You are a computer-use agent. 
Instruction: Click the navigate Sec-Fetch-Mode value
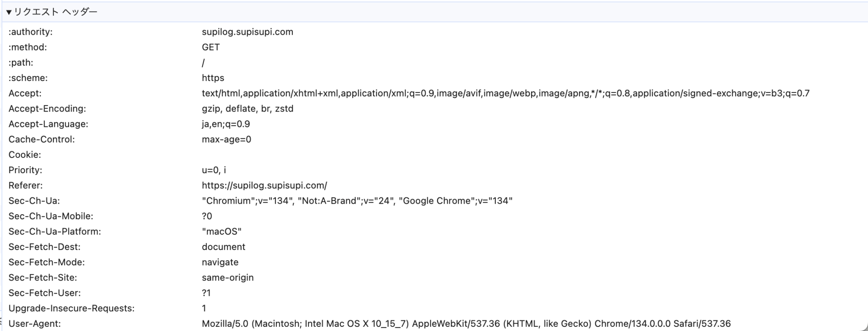220,262
